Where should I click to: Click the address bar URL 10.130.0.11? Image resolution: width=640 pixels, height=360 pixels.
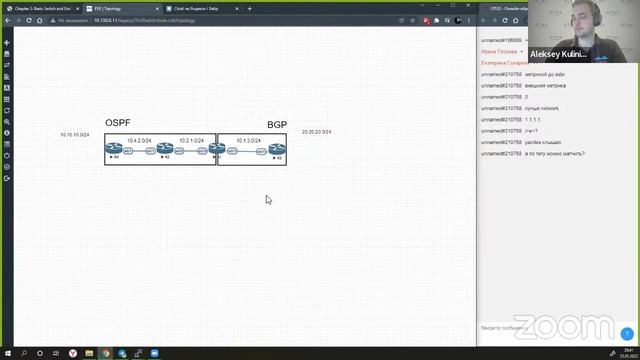(x=144, y=20)
